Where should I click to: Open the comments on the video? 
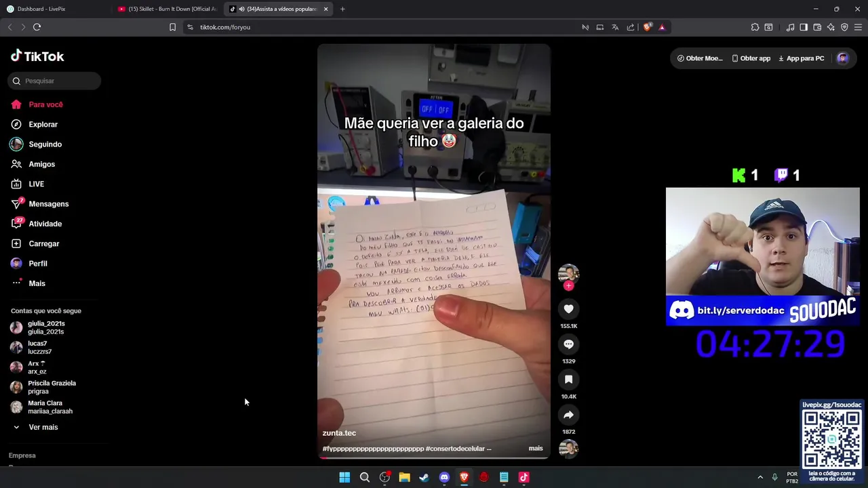pos(568,344)
